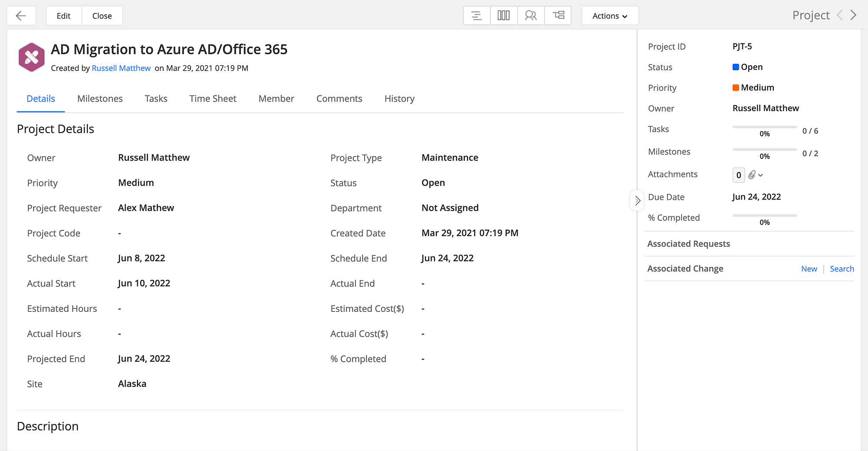Image resolution: width=868 pixels, height=451 pixels.
Task: Click Search for associated change
Action: (842, 269)
